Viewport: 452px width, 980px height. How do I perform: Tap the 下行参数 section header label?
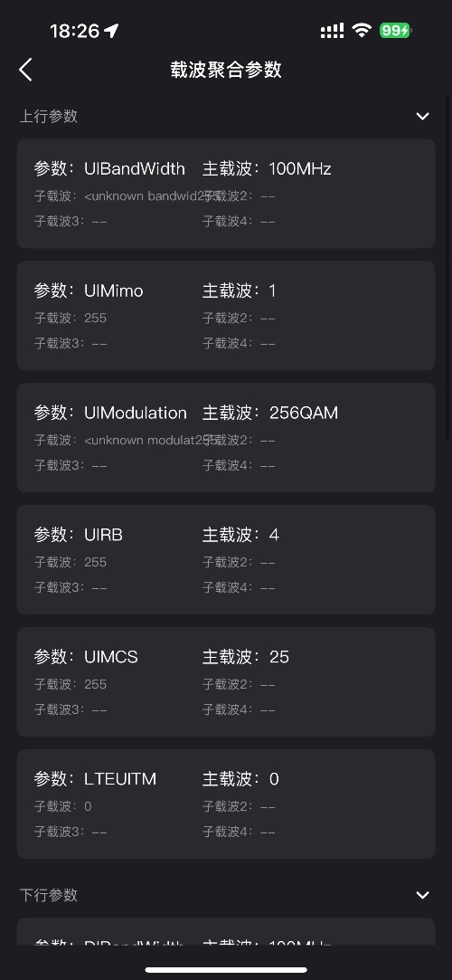[x=49, y=895]
